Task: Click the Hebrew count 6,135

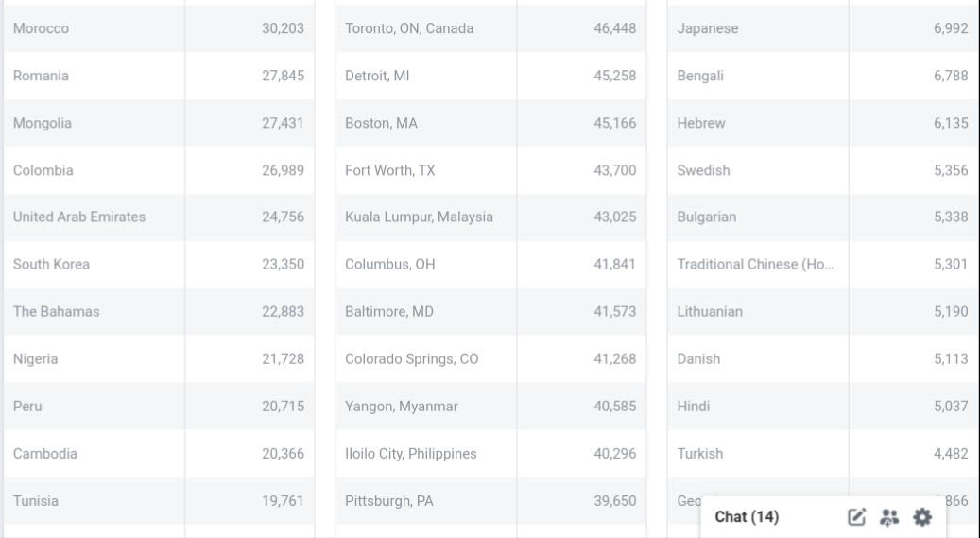Action: (x=951, y=123)
